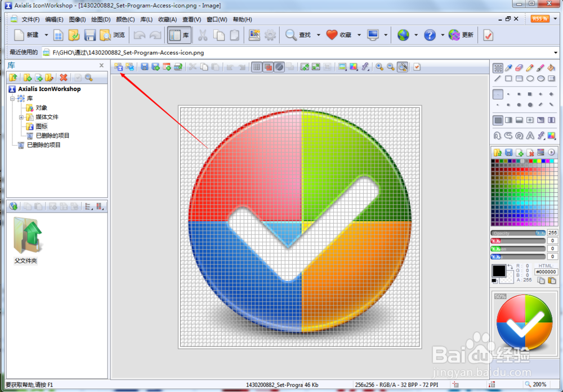Open the 收藏 dropdown arrow
The height and width of the screenshot is (392, 563).
[359, 35]
